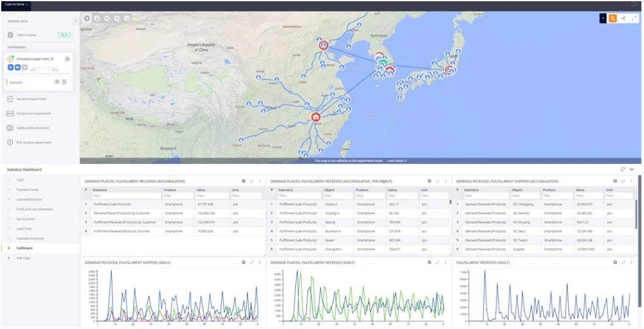
Task: Click the Learn More link on map
Action: pyautogui.click(x=396, y=161)
